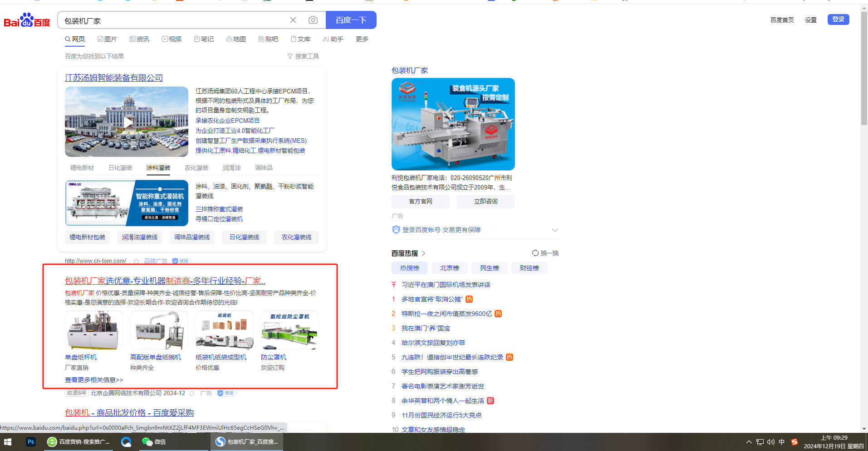Click the 锂电新材包装 button
The width and height of the screenshot is (868, 451).
pos(87,238)
